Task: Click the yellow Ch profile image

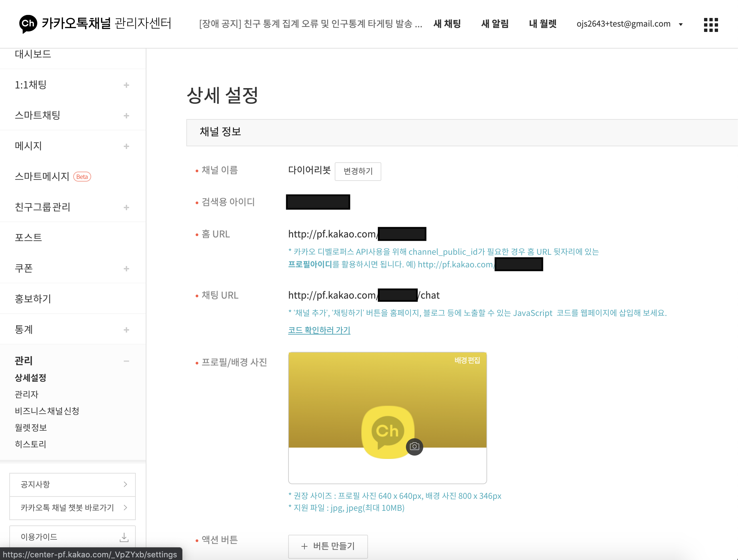Action: point(387,430)
